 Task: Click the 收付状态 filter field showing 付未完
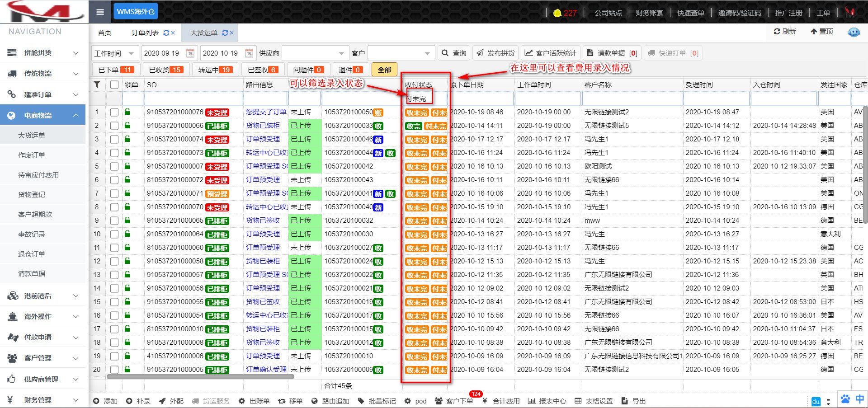click(x=425, y=98)
